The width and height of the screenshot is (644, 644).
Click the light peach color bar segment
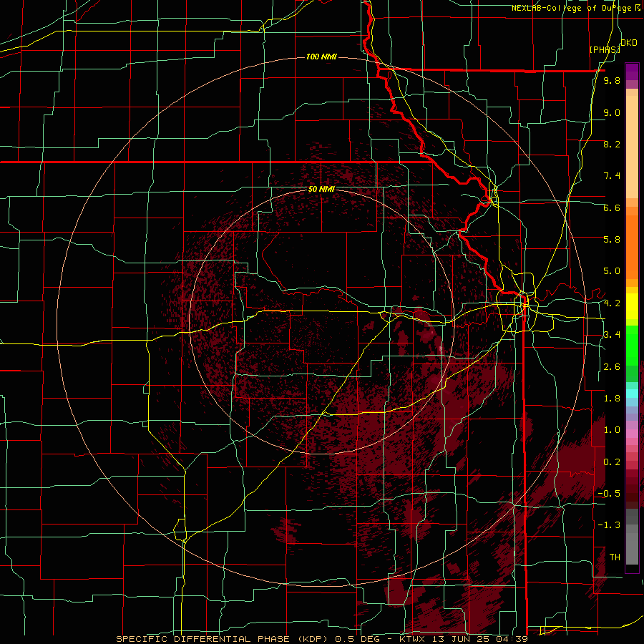click(x=632, y=148)
